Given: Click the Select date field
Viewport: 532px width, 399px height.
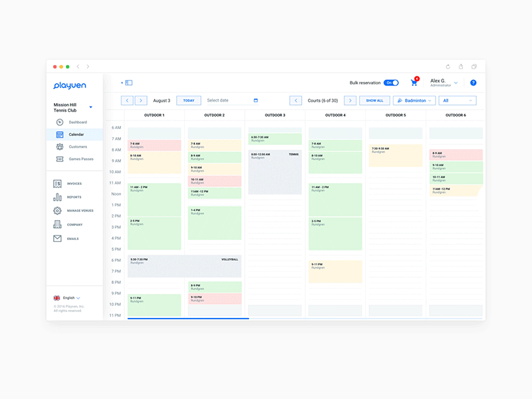Looking at the screenshot, I should coord(232,101).
